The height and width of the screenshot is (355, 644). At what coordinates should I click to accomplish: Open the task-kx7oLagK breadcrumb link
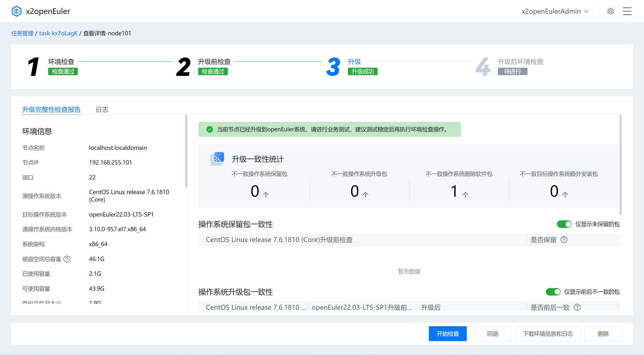click(x=58, y=33)
